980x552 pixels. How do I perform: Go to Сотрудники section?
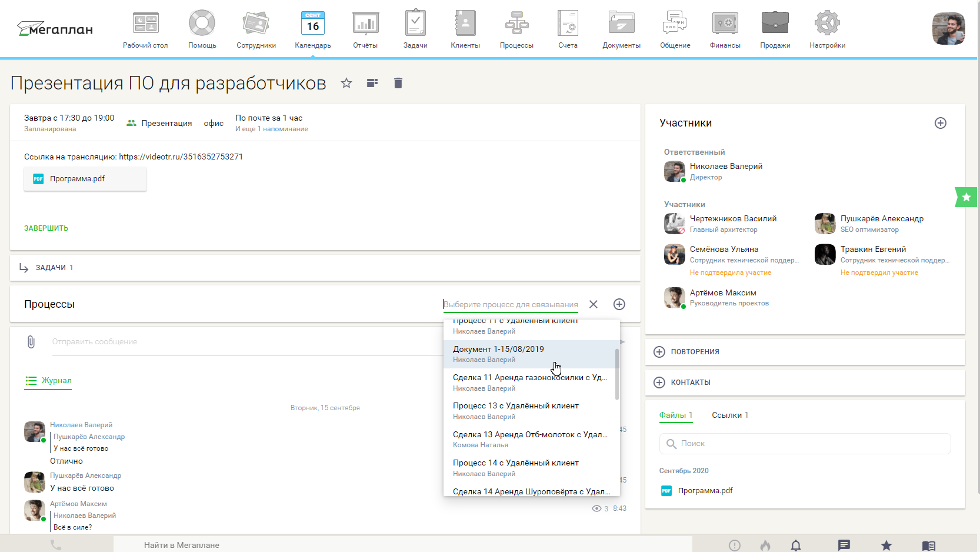pyautogui.click(x=256, y=29)
